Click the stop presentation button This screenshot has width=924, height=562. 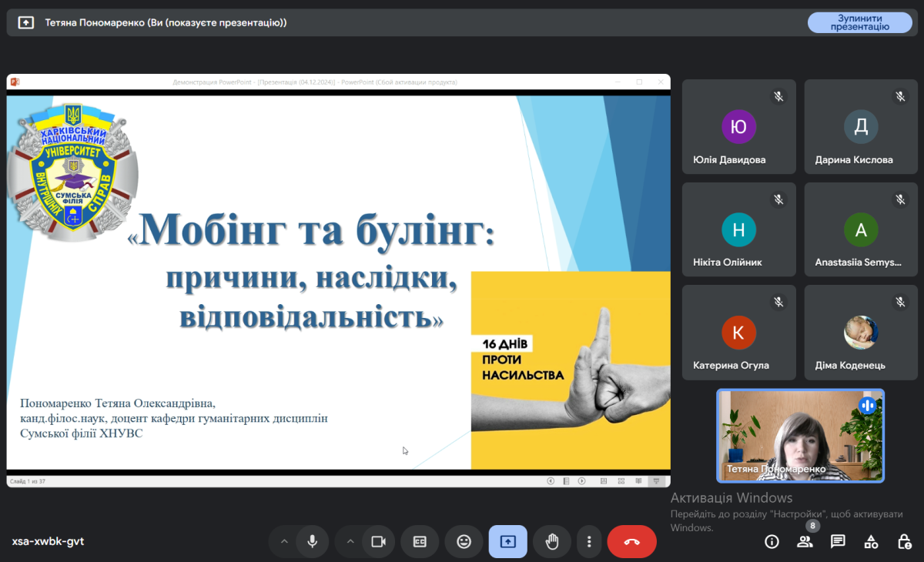859,22
